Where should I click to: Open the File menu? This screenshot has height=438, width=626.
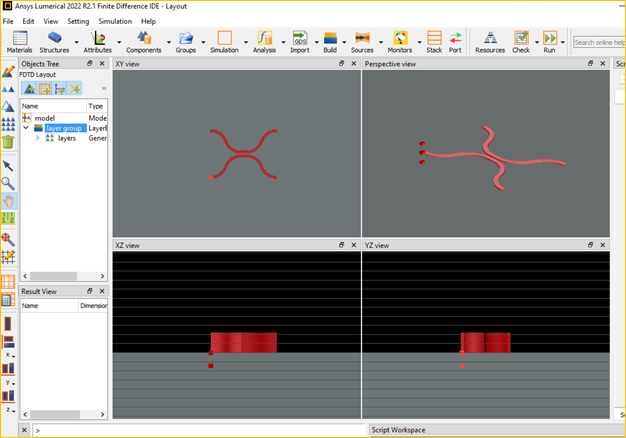[8, 21]
